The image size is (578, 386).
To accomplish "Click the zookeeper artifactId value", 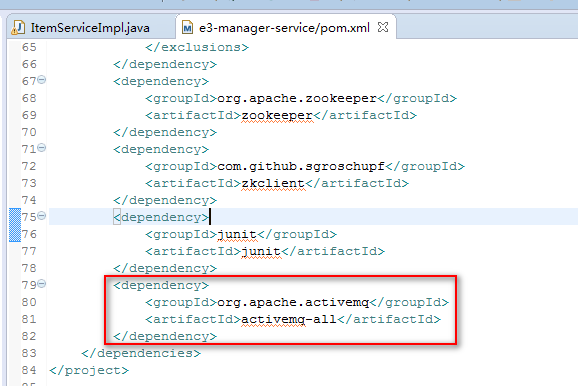I will click(277, 115).
